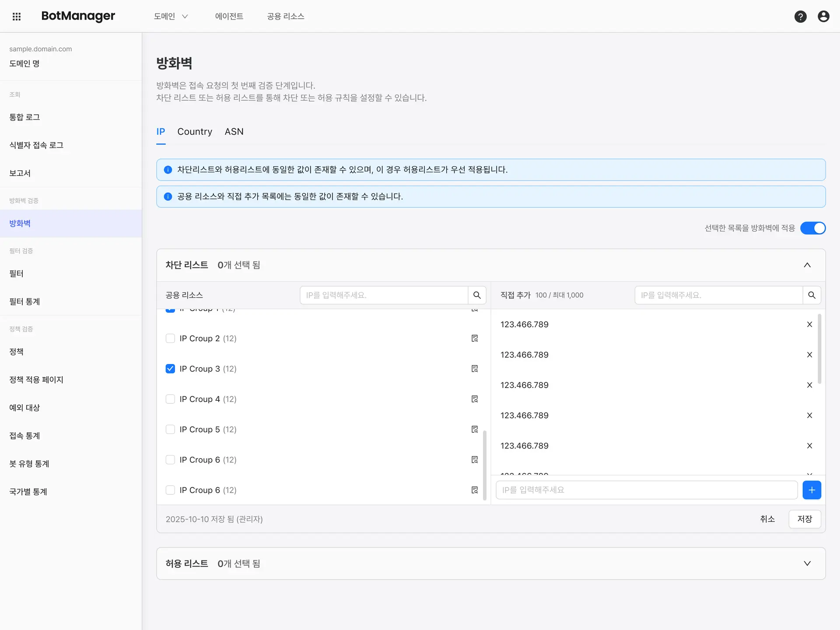Click the 저장 button
840x630 pixels.
pyautogui.click(x=805, y=519)
